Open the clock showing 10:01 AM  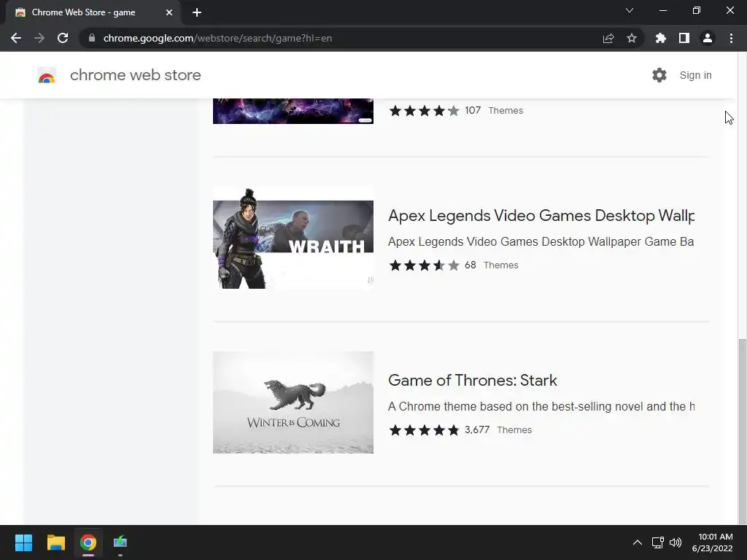(712, 542)
